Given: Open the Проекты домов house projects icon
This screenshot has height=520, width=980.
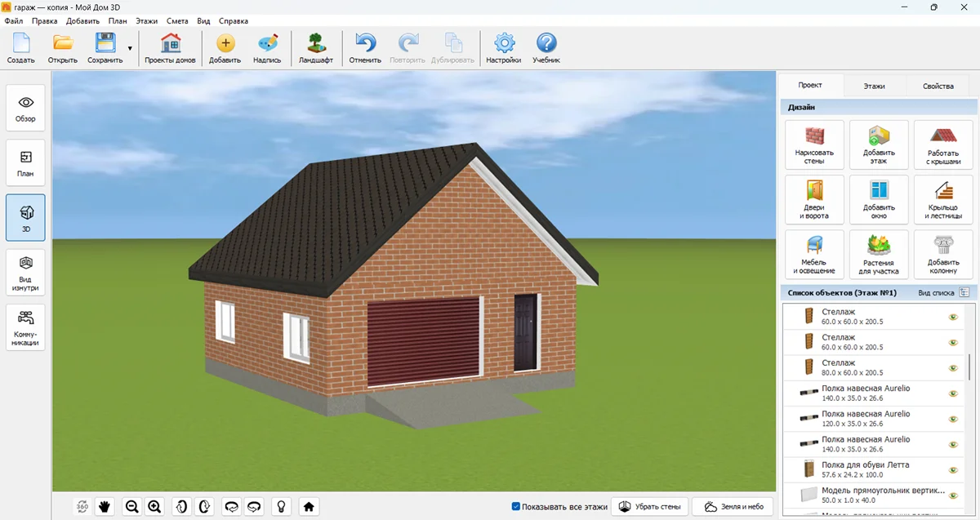Looking at the screenshot, I should pyautogui.click(x=170, y=49).
